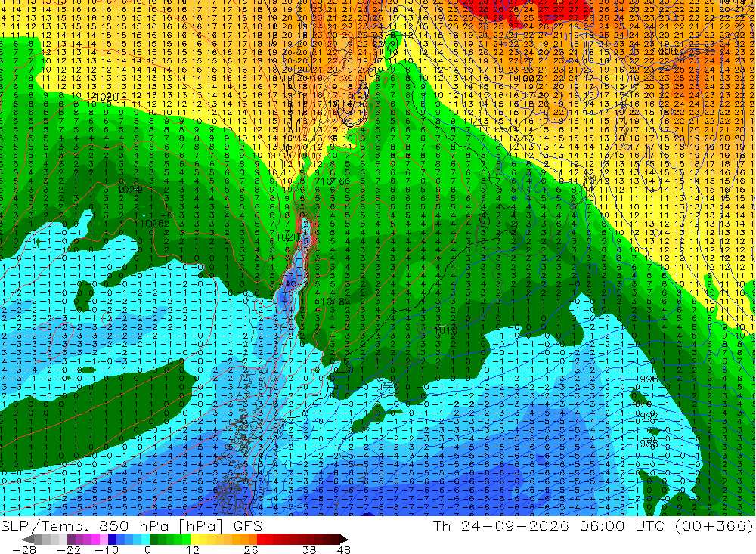This screenshot has height=554, width=756.
Task: Click the Th 24-09-2026 06:00 UTC date text
Action: (548, 525)
